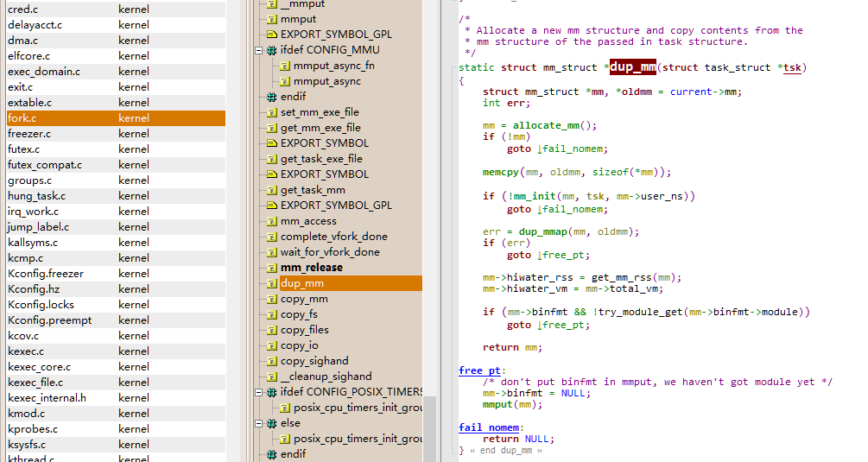The height and width of the screenshot is (462, 868).
Task: Collapse the else branch node
Action: click(258, 423)
